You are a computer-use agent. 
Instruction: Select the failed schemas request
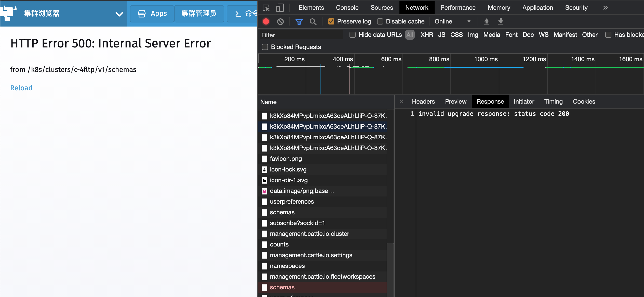click(282, 287)
